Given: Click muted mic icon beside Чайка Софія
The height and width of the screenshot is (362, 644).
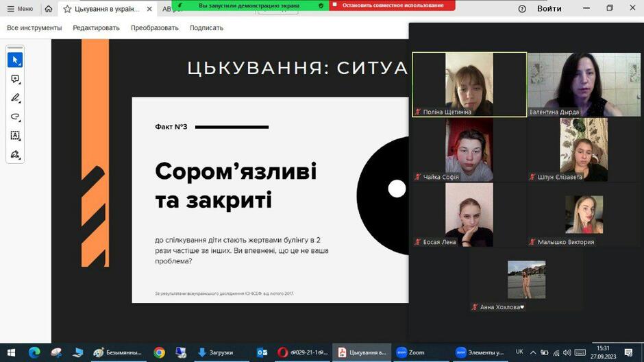Looking at the screenshot, I should tap(418, 177).
